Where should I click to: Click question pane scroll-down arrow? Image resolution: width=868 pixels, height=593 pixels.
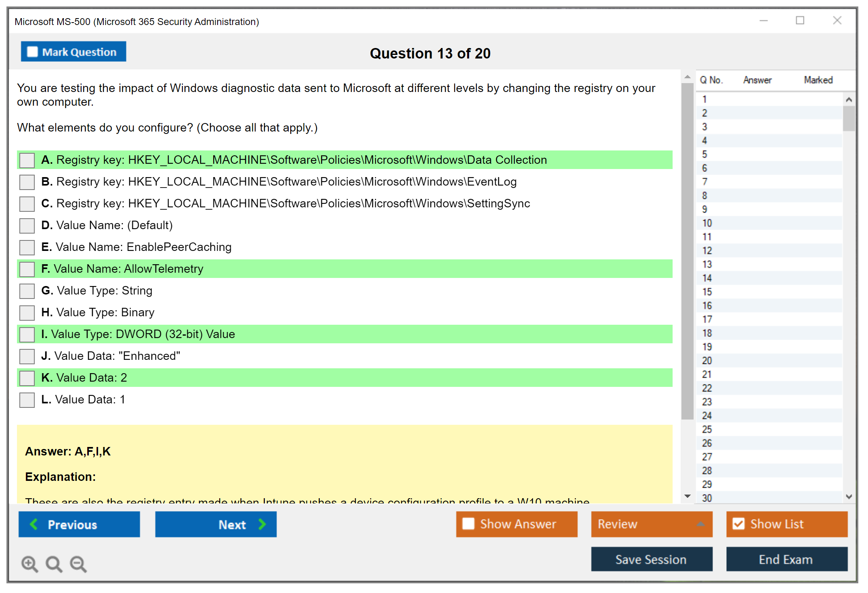[687, 496]
